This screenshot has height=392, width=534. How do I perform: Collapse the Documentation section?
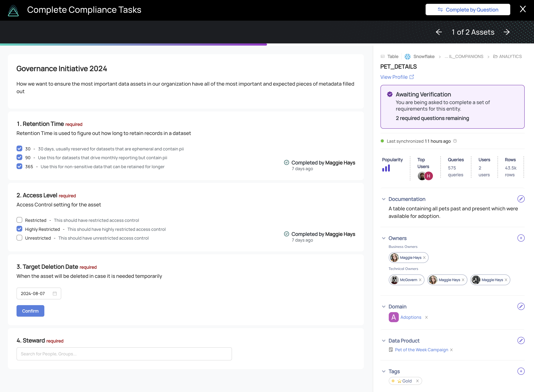(384, 199)
